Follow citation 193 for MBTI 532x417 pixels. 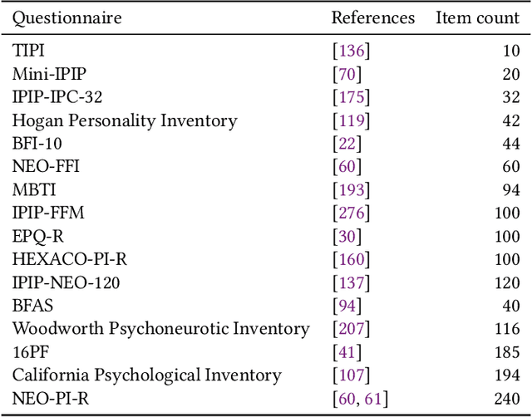tap(351, 189)
